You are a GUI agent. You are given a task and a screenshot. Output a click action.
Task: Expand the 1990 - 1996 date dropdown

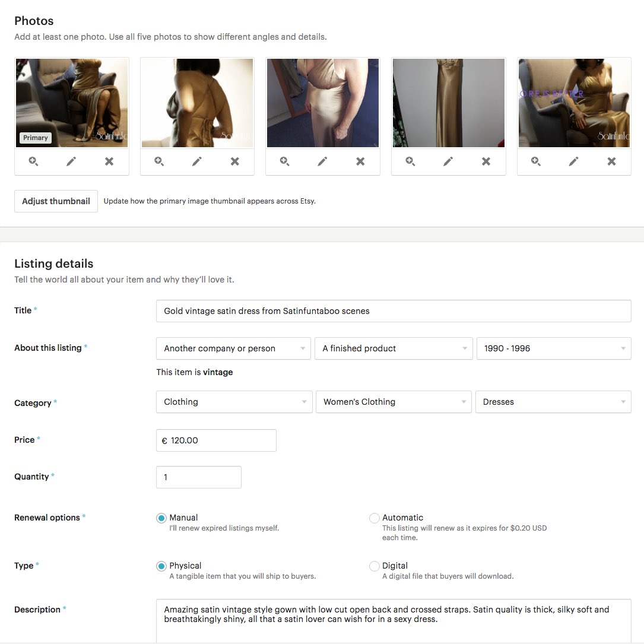click(553, 348)
